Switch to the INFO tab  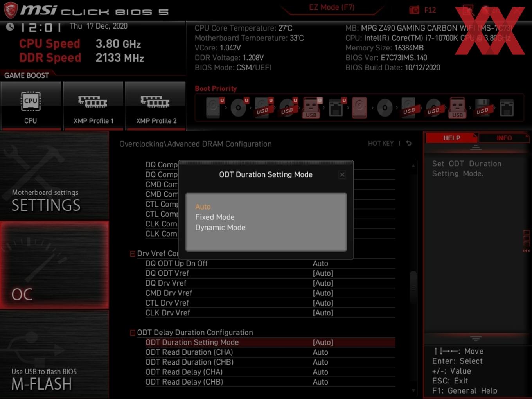click(x=504, y=138)
